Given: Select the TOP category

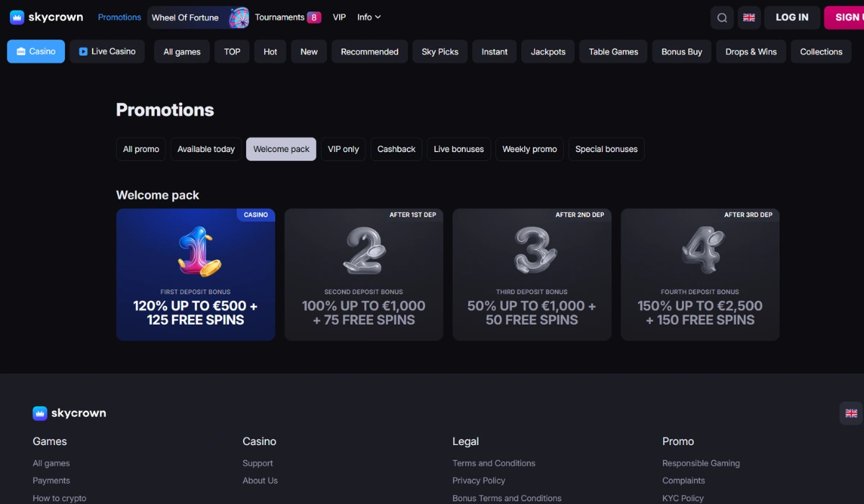Looking at the screenshot, I should click(x=232, y=52).
